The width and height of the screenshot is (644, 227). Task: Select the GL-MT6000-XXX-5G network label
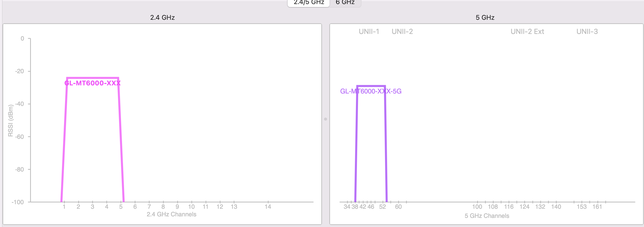(x=371, y=91)
